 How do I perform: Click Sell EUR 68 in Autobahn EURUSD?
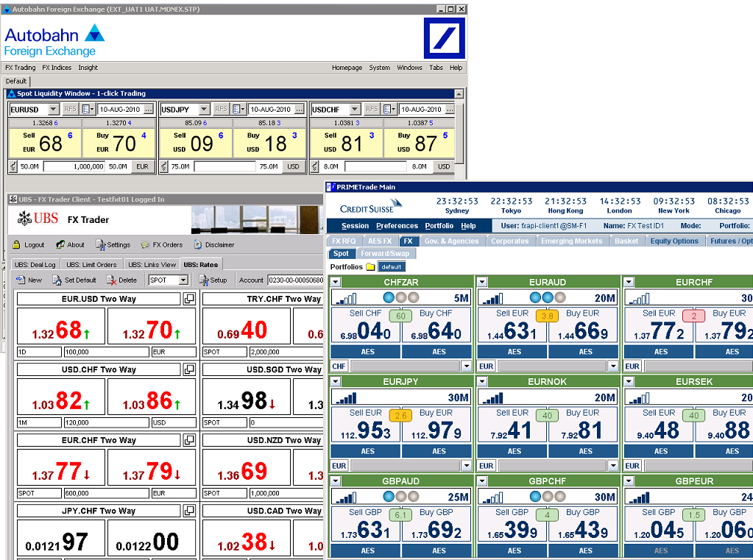[46, 143]
